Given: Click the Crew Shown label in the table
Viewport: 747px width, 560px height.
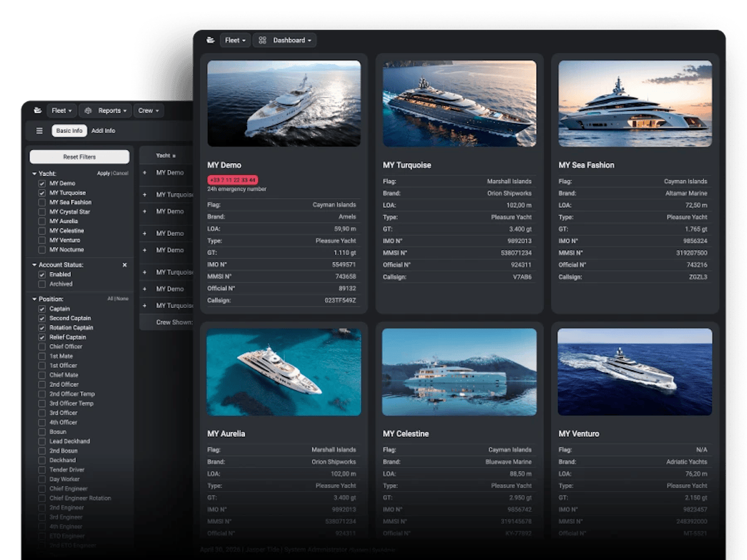Looking at the screenshot, I should [x=174, y=322].
